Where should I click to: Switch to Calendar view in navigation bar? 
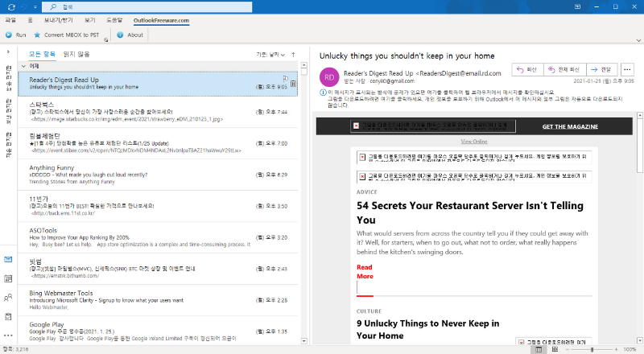tap(8, 279)
